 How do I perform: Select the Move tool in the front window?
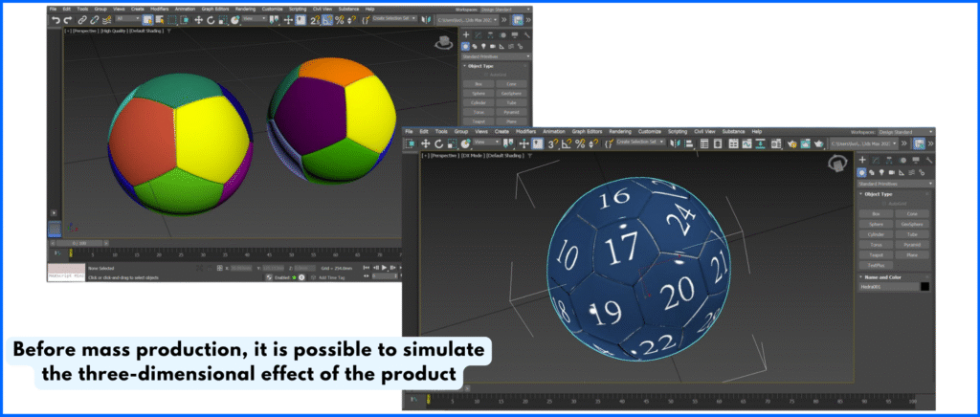(425, 143)
